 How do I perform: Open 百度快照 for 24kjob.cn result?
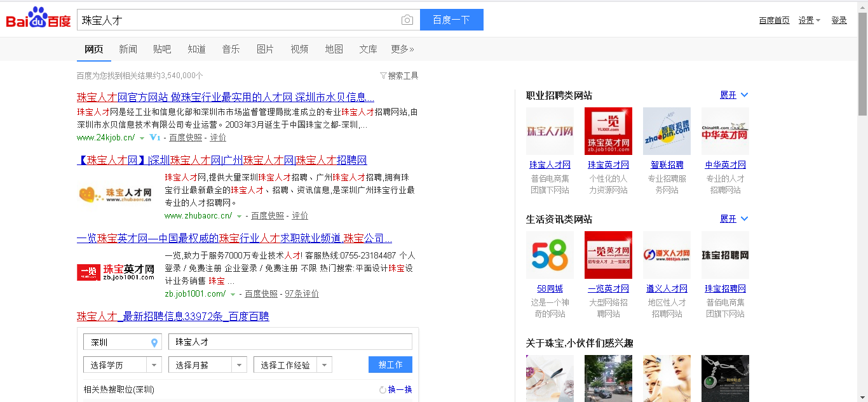(186, 138)
